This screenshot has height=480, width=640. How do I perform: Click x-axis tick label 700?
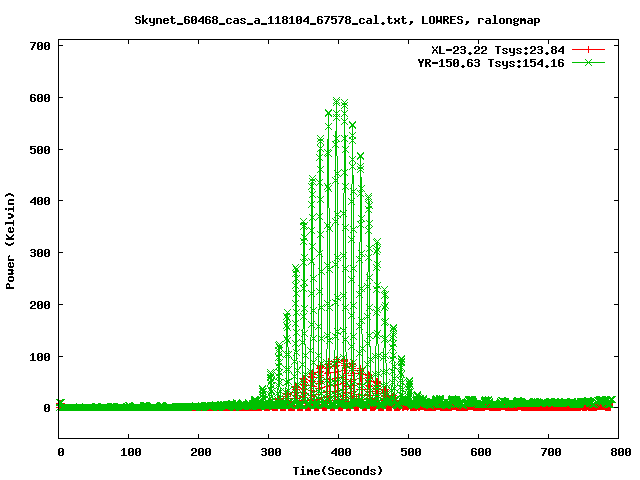[x=551, y=452]
